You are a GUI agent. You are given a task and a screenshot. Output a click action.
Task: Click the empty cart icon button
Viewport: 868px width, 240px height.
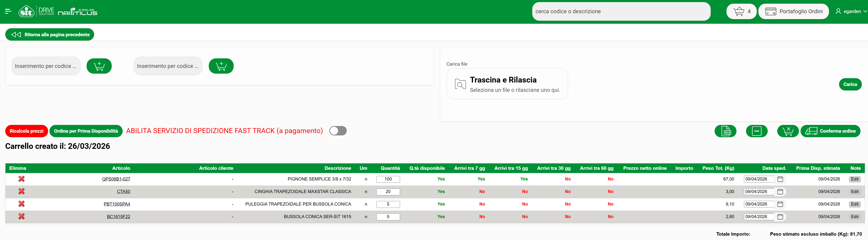pos(788,131)
